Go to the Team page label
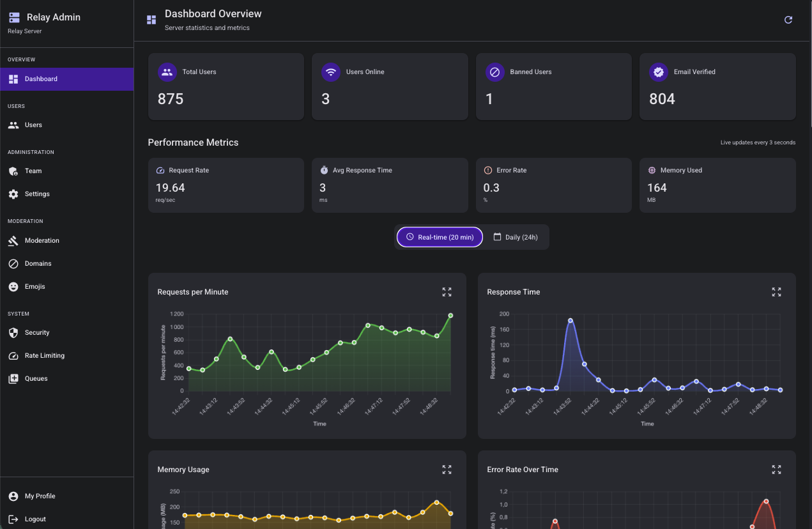This screenshot has width=812, height=529. (x=33, y=171)
